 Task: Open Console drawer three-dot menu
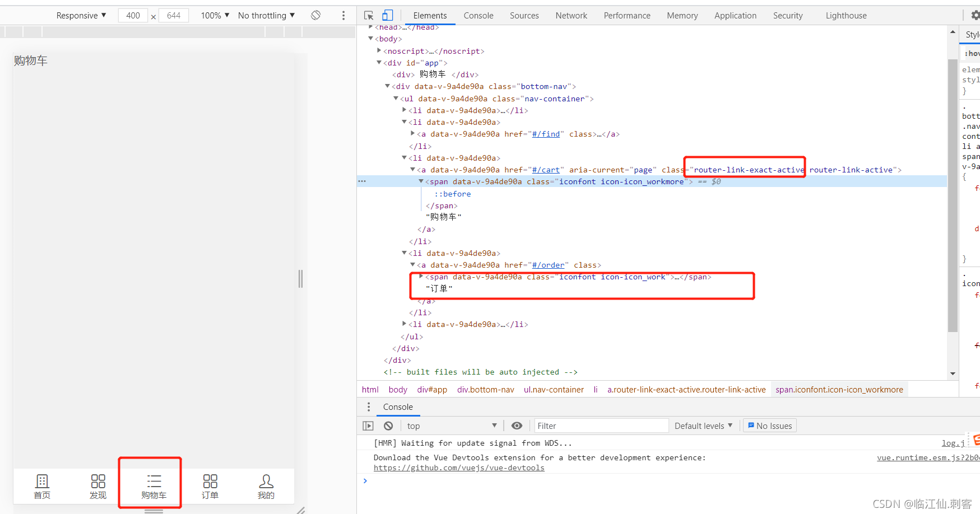[x=368, y=407]
